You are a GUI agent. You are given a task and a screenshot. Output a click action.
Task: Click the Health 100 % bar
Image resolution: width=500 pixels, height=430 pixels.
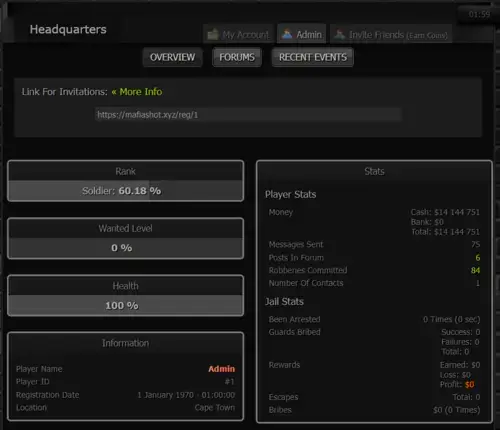pyautogui.click(x=126, y=305)
